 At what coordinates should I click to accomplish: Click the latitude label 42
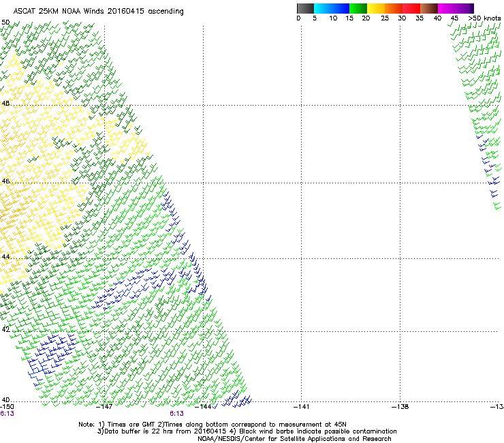click(x=5, y=329)
